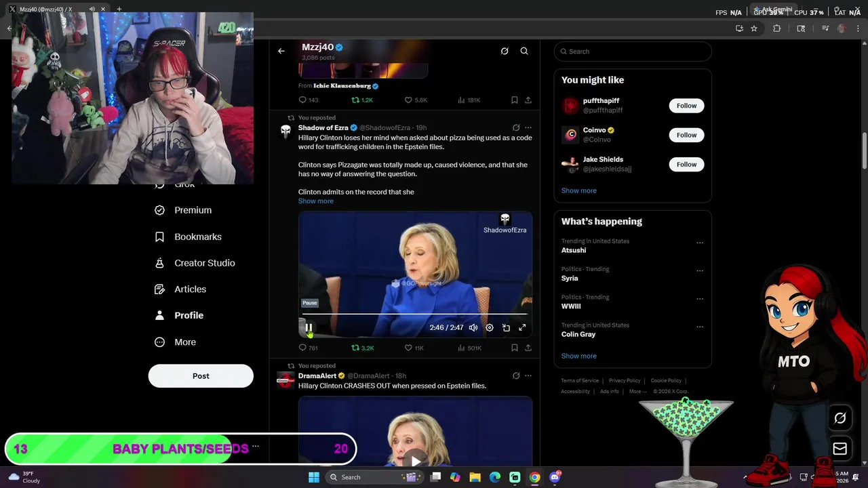Open options for the Syria trend

point(700,270)
